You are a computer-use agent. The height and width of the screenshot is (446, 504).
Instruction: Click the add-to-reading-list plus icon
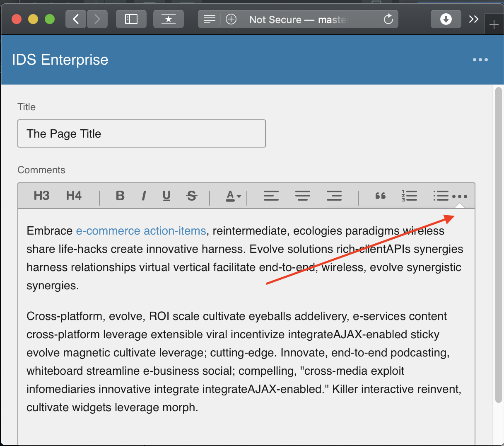231,19
